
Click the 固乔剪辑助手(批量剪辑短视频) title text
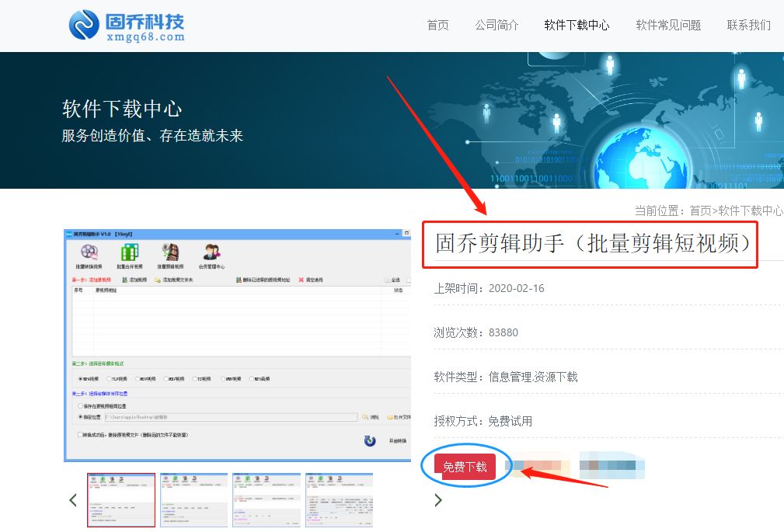[592, 244]
